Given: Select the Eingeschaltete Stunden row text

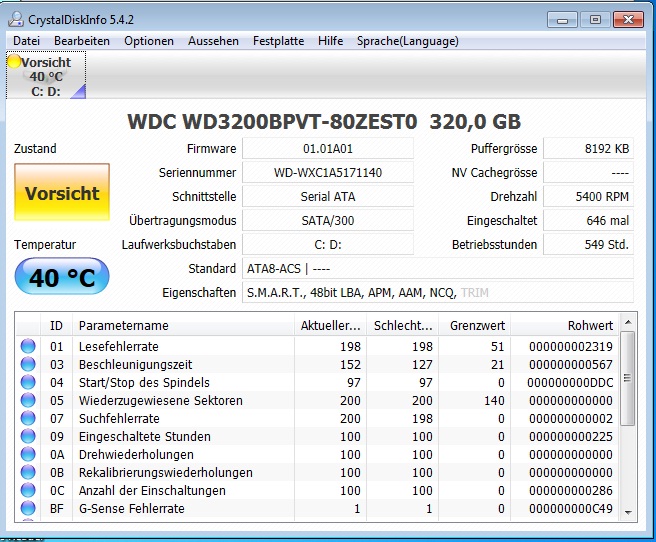Looking at the screenshot, I should pos(144,436).
